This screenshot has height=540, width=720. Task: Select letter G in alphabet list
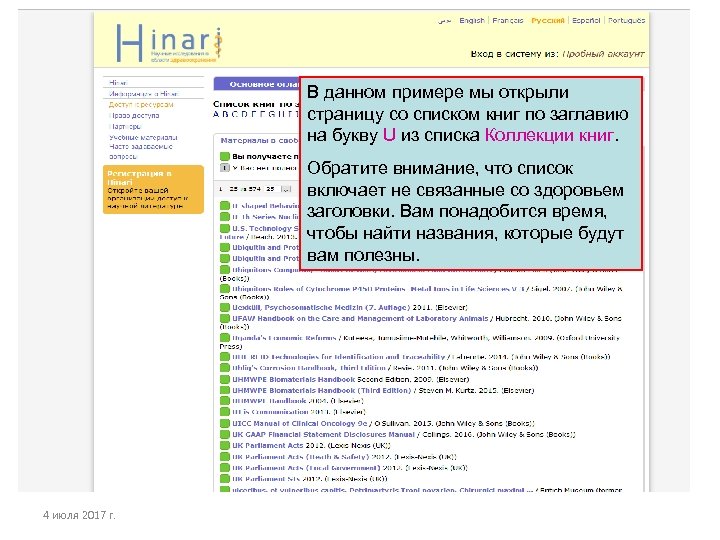click(270, 114)
